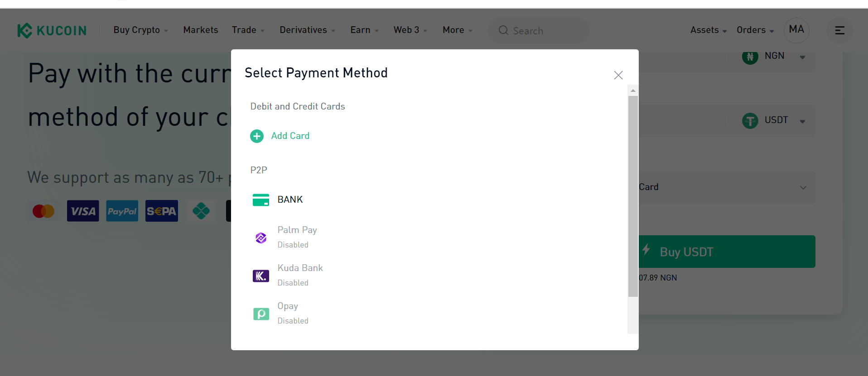Image resolution: width=868 pixels, height=376 pixels.
Task: Open the Trade dropdown menu
Action: coord(248,30)
